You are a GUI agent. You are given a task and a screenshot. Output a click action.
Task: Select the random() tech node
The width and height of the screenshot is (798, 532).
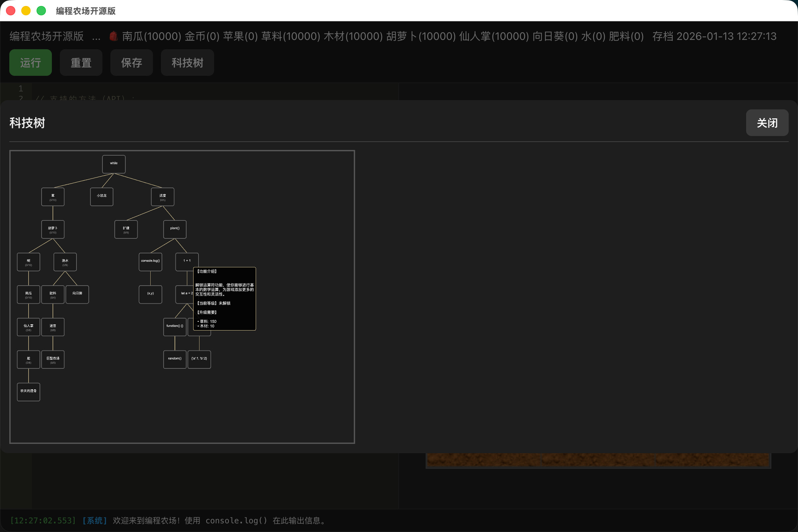click(x=174, y=359)
